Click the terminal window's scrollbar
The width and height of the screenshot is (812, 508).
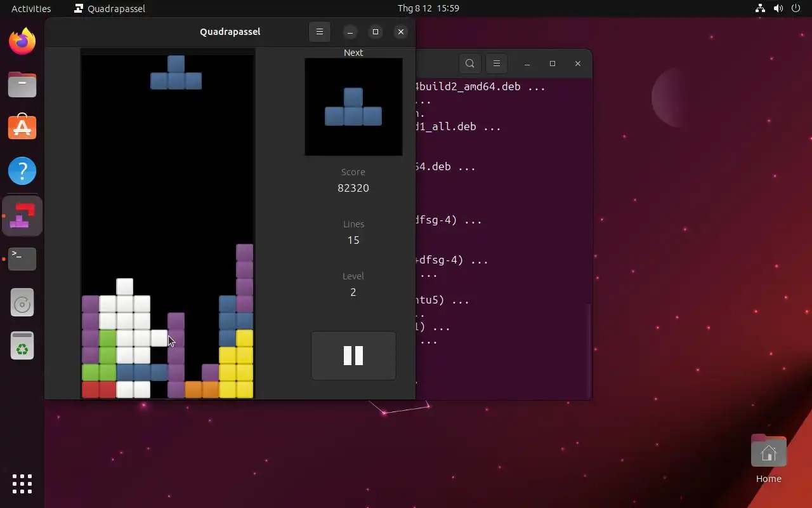[x=590, y=349]
